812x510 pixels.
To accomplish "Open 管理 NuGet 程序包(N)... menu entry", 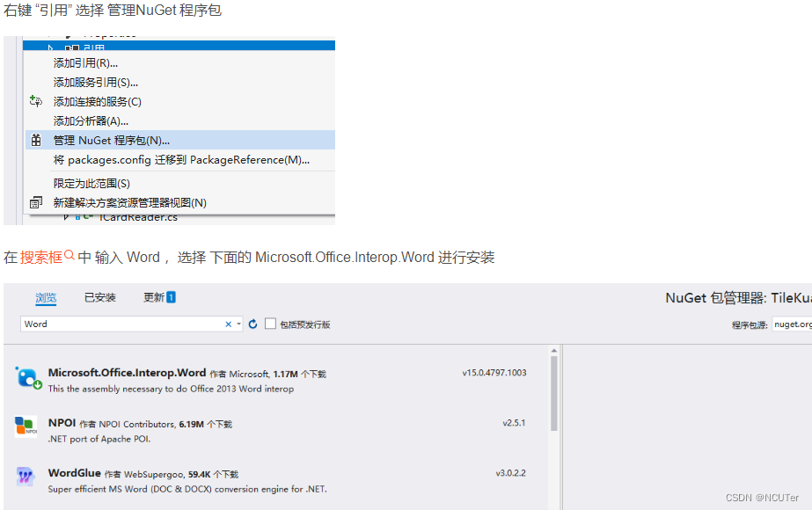I will (x=180, y=140).
